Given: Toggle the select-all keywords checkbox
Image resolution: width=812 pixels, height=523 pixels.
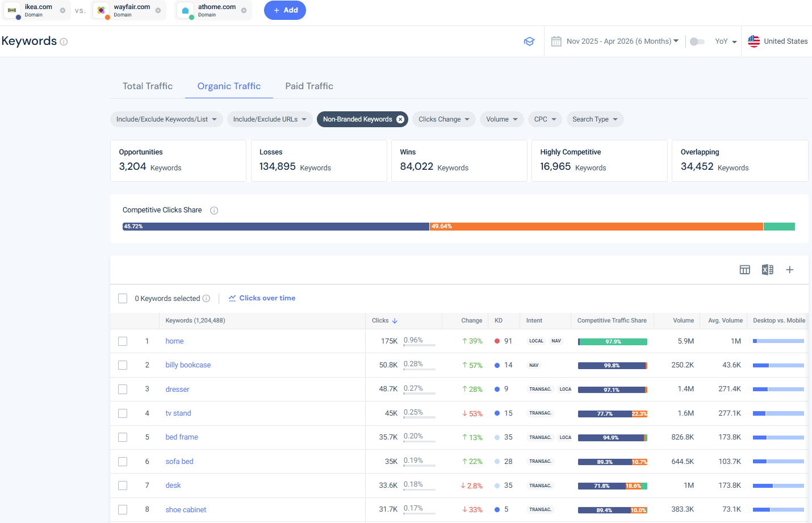Looking at the screenshot, I should 123,299.
